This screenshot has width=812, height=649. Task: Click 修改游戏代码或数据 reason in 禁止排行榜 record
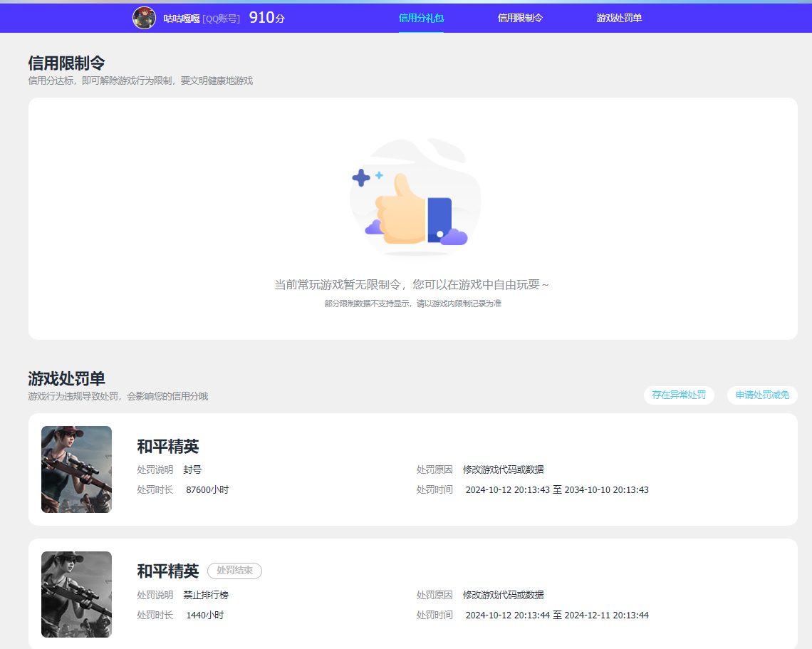(503, 595)
